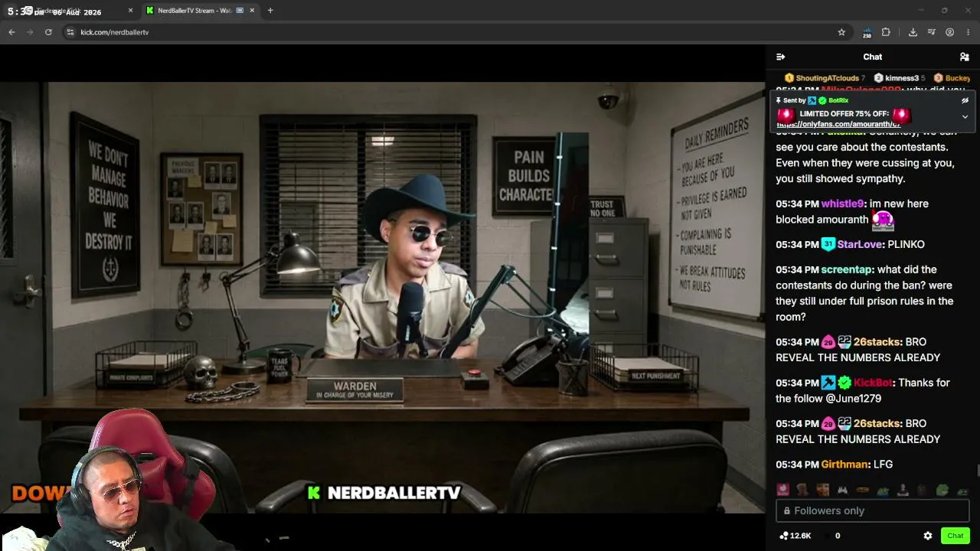
Task: Click the first 26stacks username in chat
Action: (x=876, y=342)
